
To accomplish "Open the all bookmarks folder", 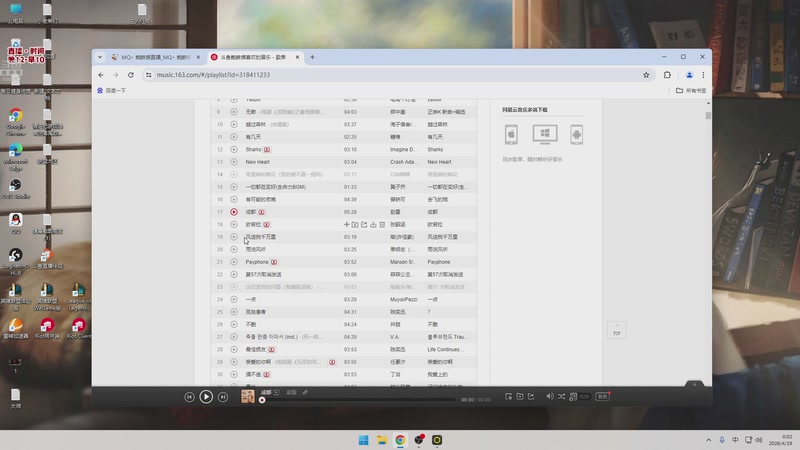I will click(x=691, y=90).
